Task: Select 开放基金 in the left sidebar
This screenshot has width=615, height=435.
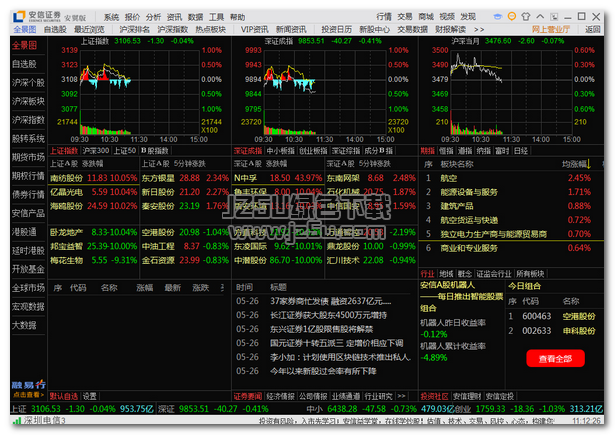Action: click(28, 269)
